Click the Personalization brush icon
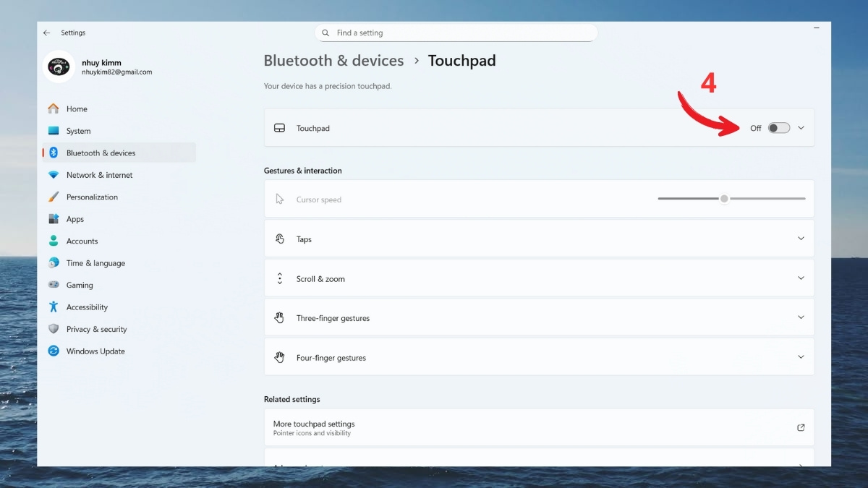868x488 pixels. click(54, 197)
